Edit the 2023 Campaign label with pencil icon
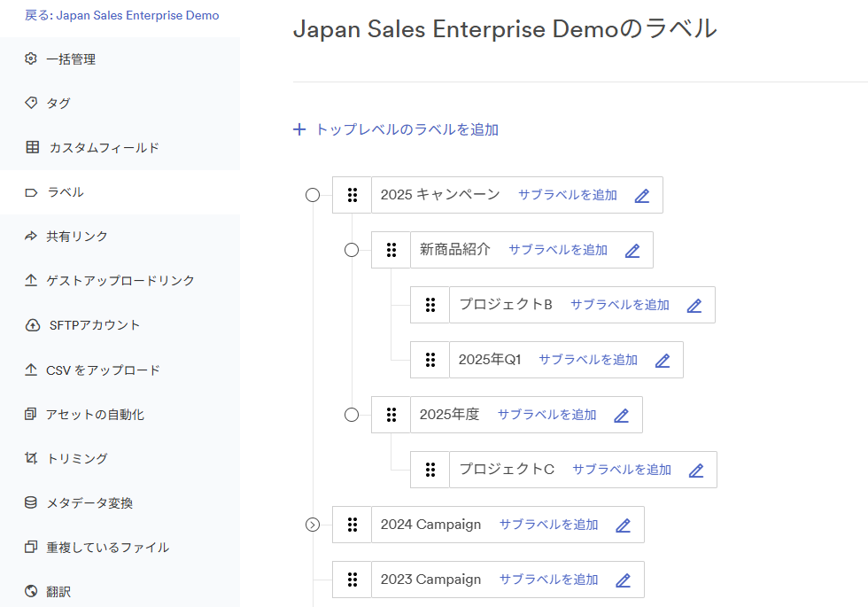Viewport: 868px width, 607px height. (624, 580)
